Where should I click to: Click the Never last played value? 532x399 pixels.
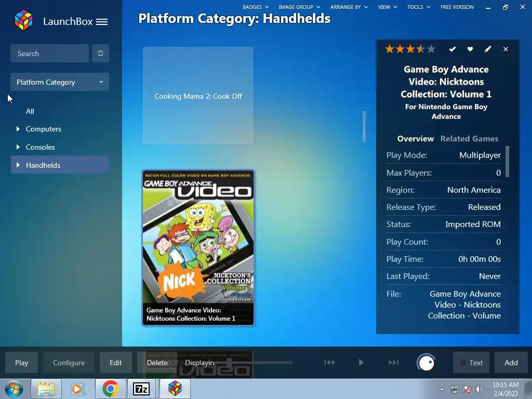(489, 276)
